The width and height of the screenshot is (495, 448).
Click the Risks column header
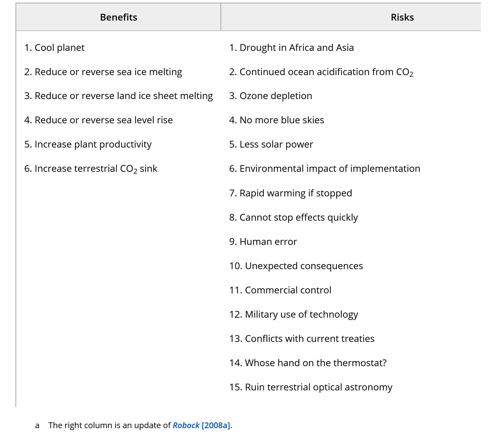pos(402,18)
